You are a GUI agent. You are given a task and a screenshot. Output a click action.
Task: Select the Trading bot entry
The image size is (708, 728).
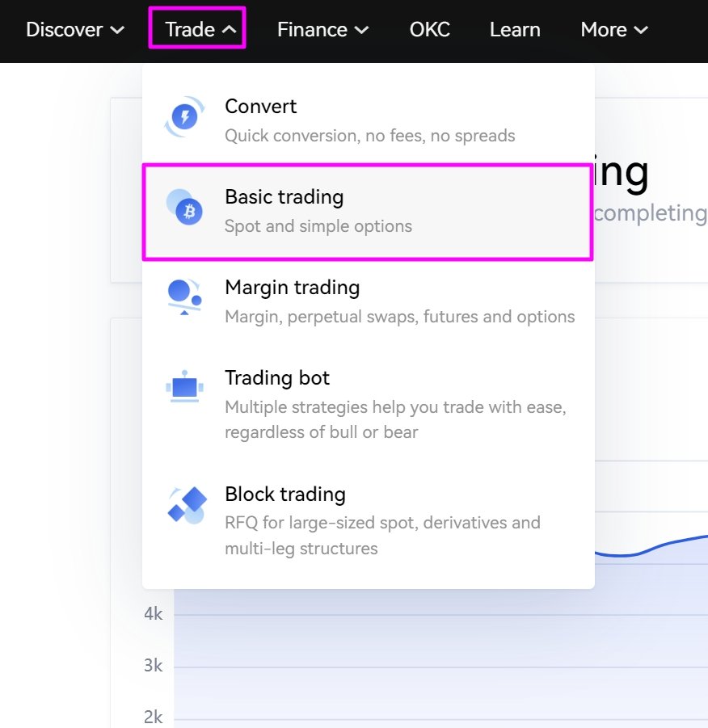pyautogui.click(x=369, y=404)
